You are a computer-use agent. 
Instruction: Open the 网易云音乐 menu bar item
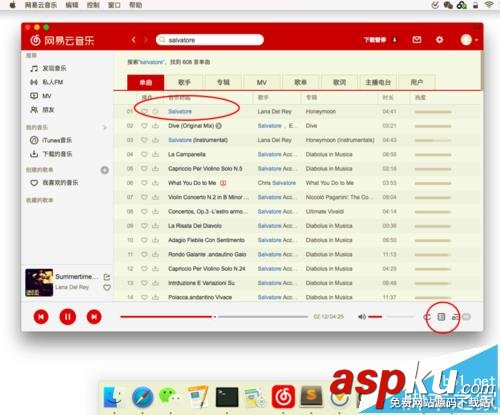(41, 5)
